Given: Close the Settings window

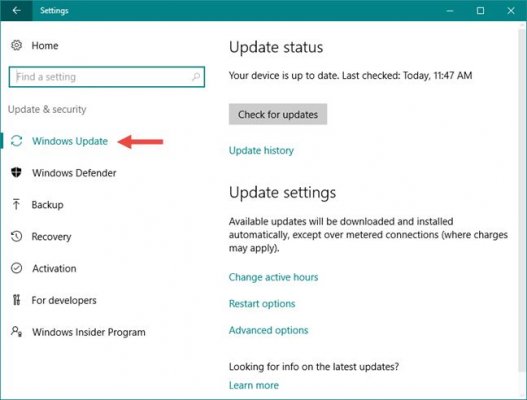Looking at the screenshot, I should point(511,10).
